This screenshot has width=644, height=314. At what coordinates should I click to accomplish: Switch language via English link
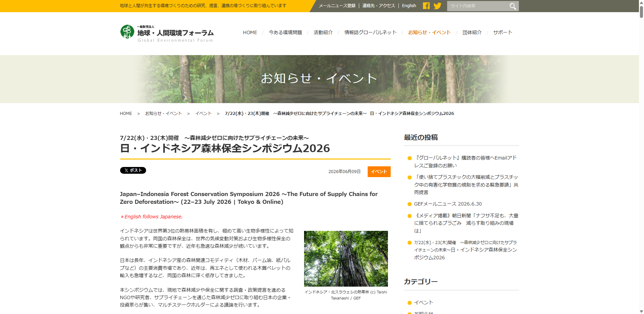point(409,6)
